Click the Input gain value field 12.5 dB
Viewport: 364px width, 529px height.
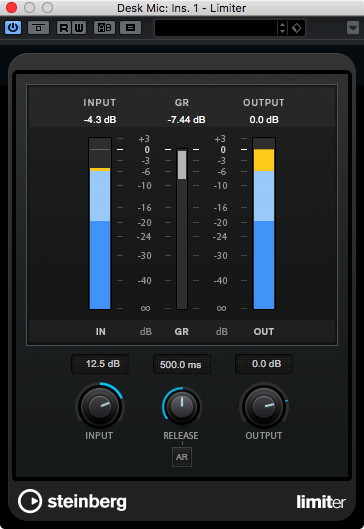100,364
